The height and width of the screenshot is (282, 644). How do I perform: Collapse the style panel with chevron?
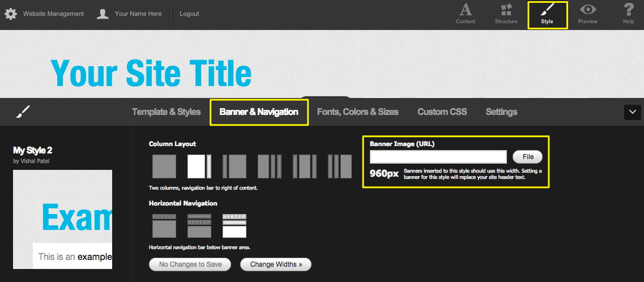(x=632, y=112)
